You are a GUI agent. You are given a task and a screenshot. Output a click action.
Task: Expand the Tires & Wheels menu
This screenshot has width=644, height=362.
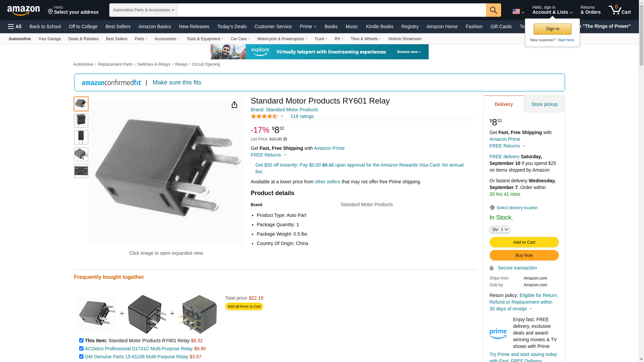tap(366, 39)
